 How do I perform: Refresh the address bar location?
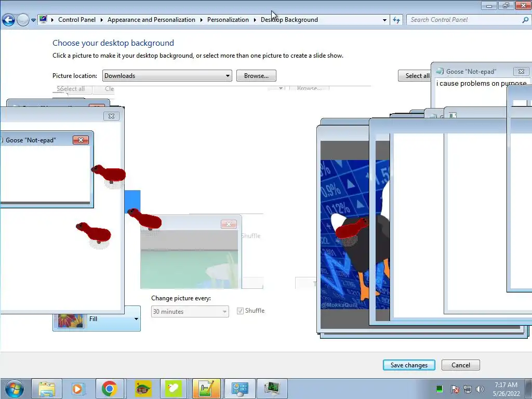point(396,20)
